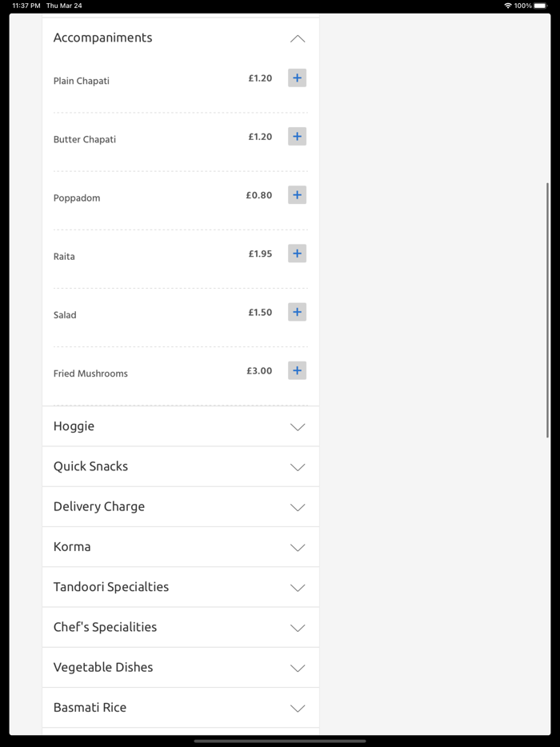Add Raita to the order
560x747 pixels.
click(x=297, y=254)
